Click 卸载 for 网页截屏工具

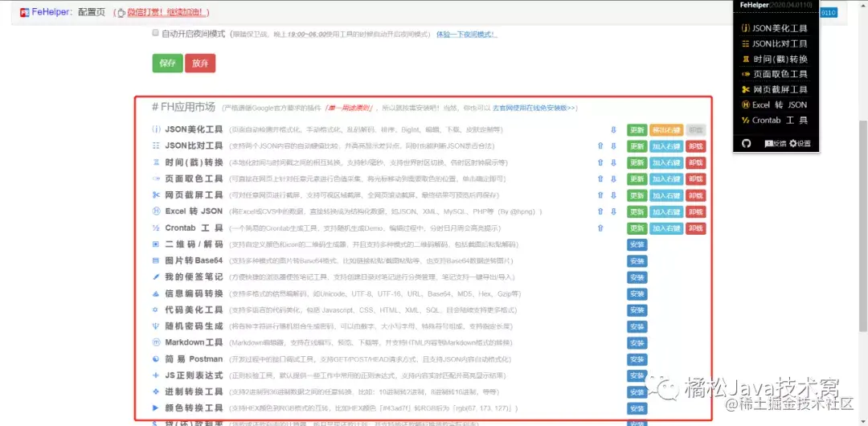(696, 195)
